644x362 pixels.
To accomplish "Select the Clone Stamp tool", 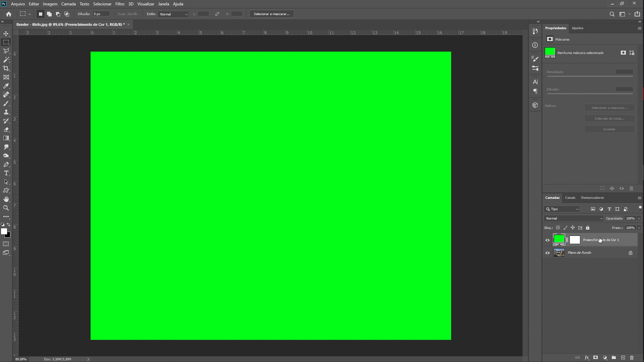I will pos(6,112).
